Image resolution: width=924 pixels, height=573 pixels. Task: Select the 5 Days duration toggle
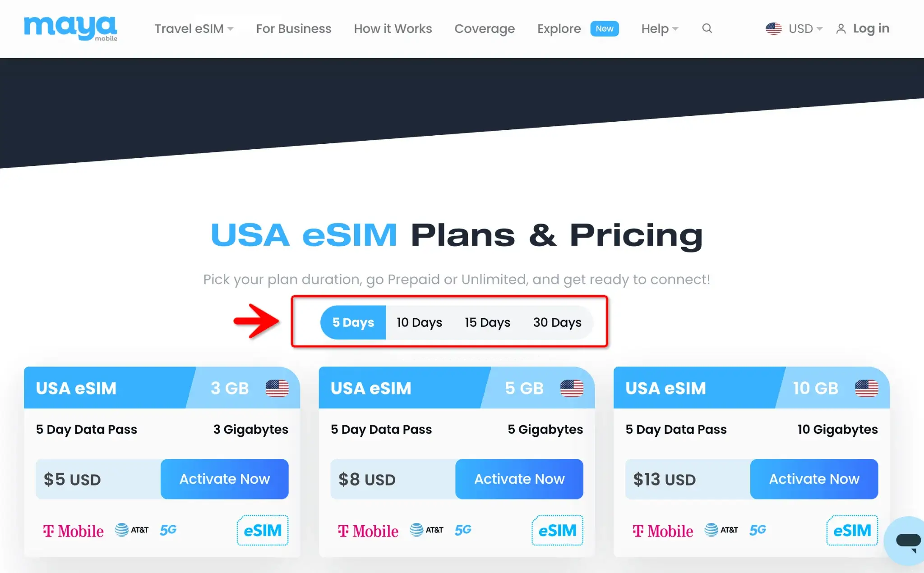point(353,322)
